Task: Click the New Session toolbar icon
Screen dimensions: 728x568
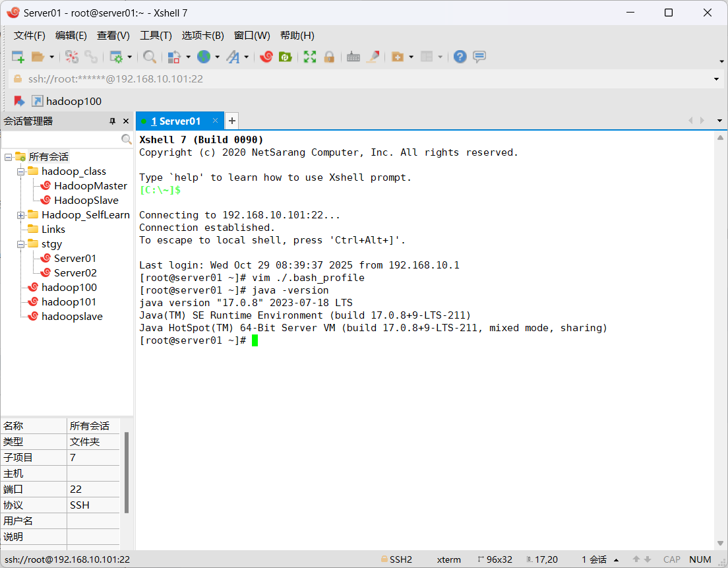Action: [x=18, y=57]
